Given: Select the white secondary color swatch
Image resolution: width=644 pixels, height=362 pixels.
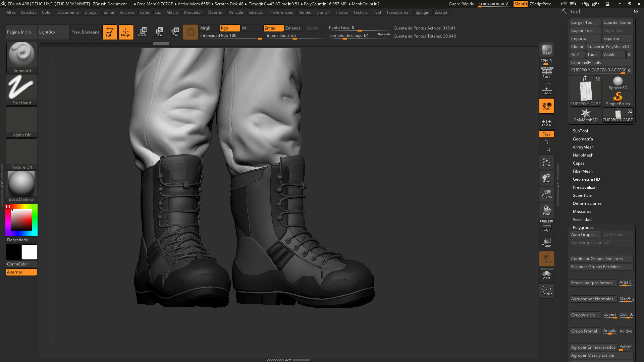Looking at the screenshot, I should point(30,252).
